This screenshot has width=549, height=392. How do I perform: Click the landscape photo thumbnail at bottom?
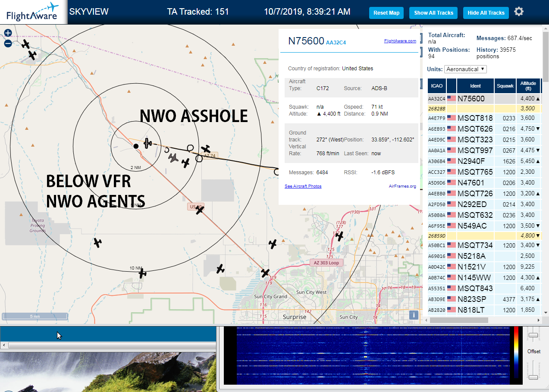click(x=108, y=372)
